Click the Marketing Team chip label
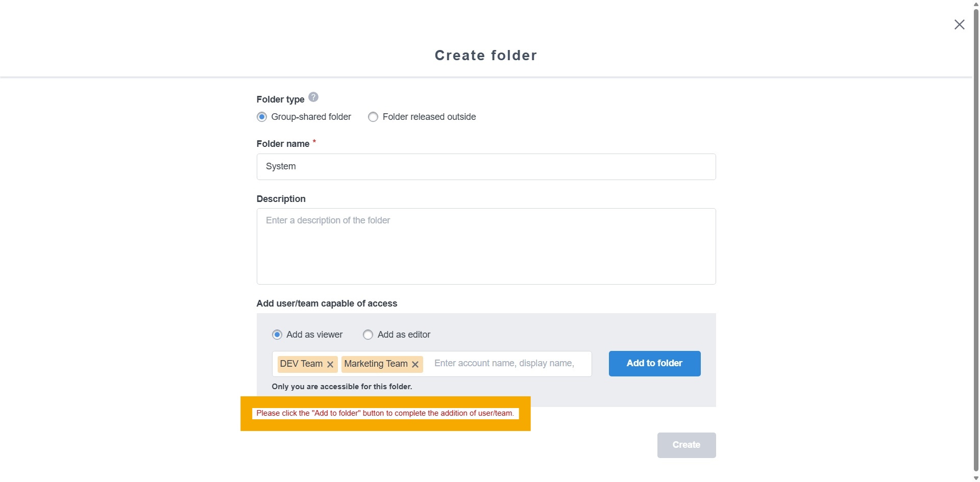This screenshot has height=482, width=980. (376, 364)
